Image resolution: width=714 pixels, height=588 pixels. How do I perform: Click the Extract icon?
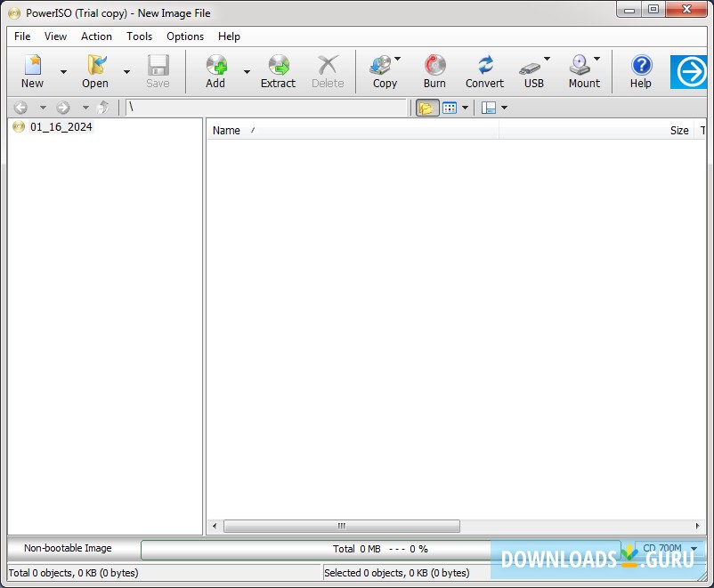click(x=279, y=65)
